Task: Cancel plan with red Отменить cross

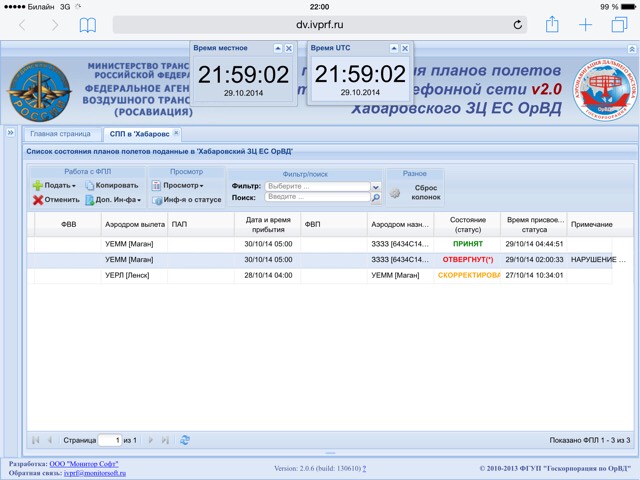Action: click(56, 200)
